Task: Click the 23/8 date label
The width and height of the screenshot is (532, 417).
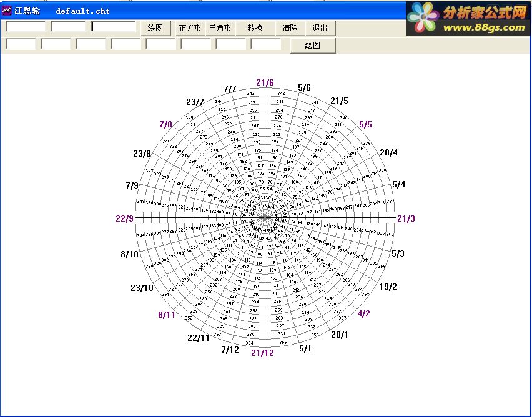Action: [142, 154]
